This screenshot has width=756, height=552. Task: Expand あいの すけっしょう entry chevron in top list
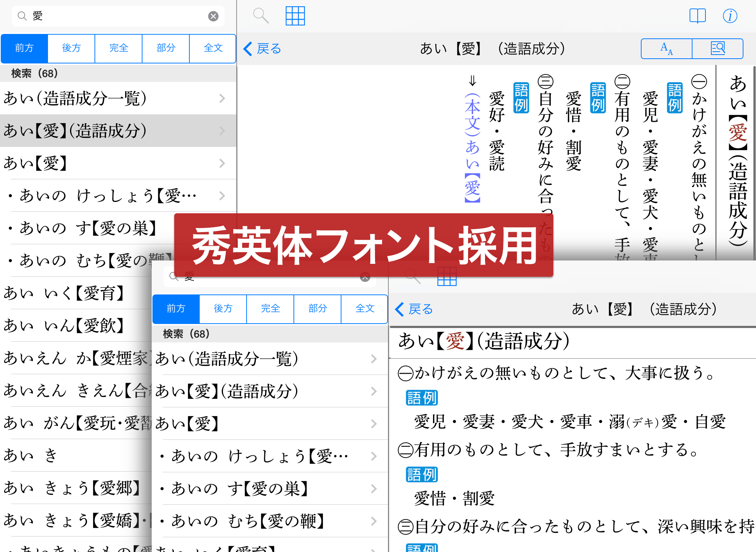coord(222,196)
